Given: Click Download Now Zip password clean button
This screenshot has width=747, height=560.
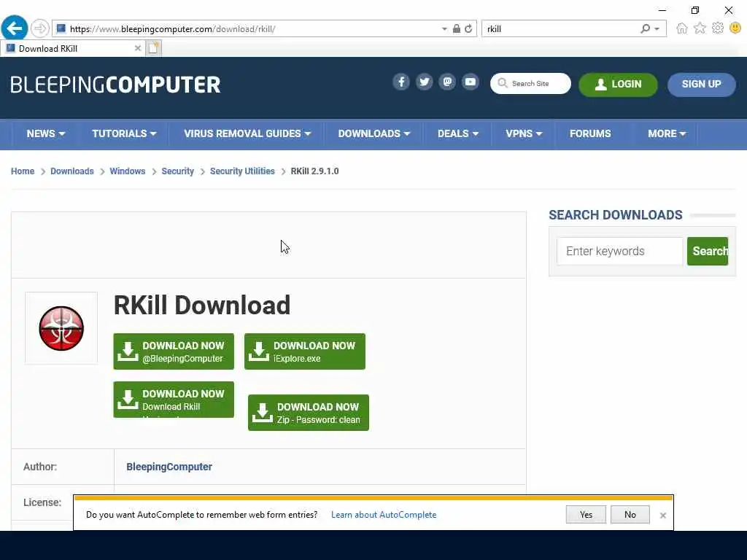Looking at the screenshot, I should pyautogui.click(x=309, y=413).
